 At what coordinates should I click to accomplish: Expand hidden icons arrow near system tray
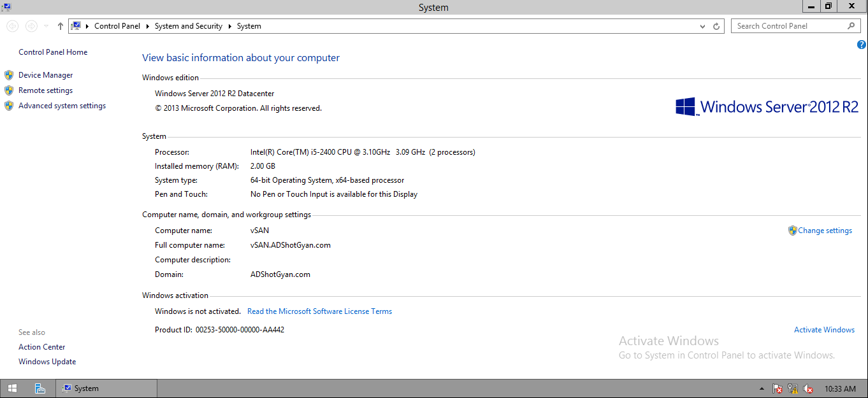pos(761,388)
